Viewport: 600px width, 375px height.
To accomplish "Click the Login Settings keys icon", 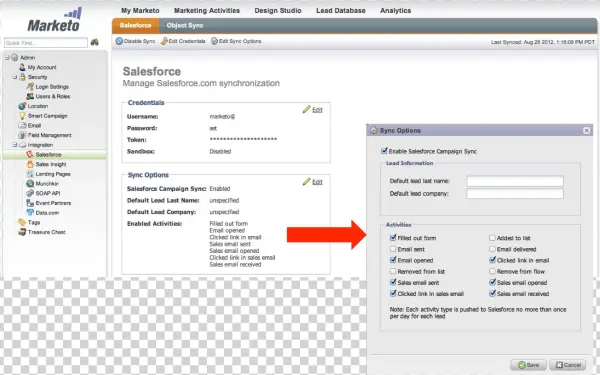I will point(30,87).
